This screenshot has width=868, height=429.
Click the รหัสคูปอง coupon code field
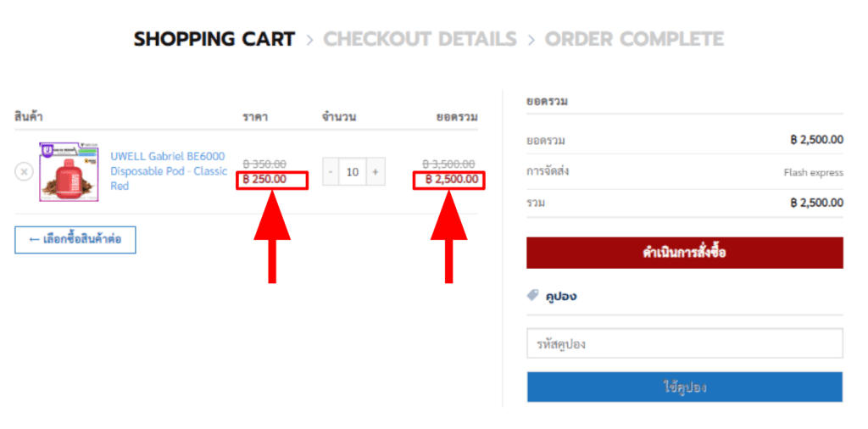(x=684, y=344)
